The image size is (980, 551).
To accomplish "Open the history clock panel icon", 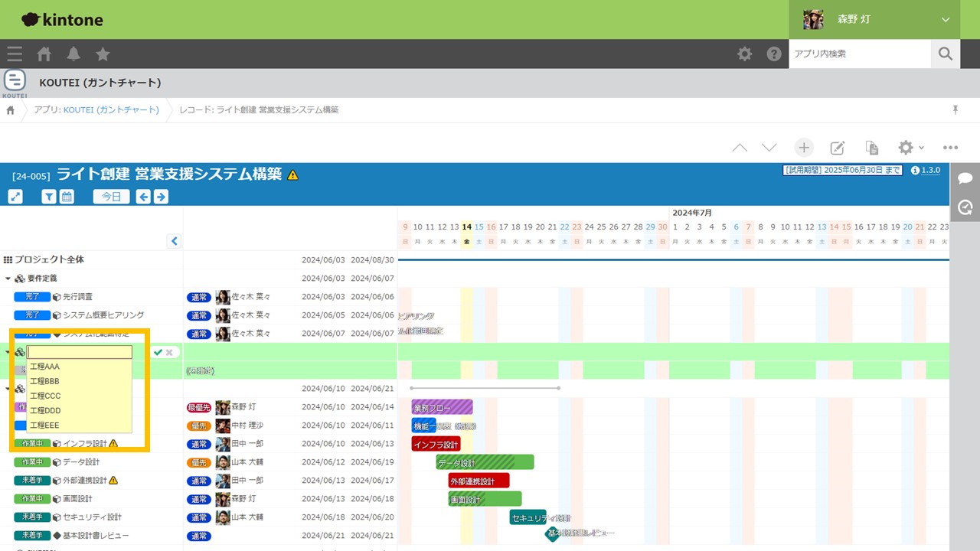I will pyautogui.click(x=965, y=207).
